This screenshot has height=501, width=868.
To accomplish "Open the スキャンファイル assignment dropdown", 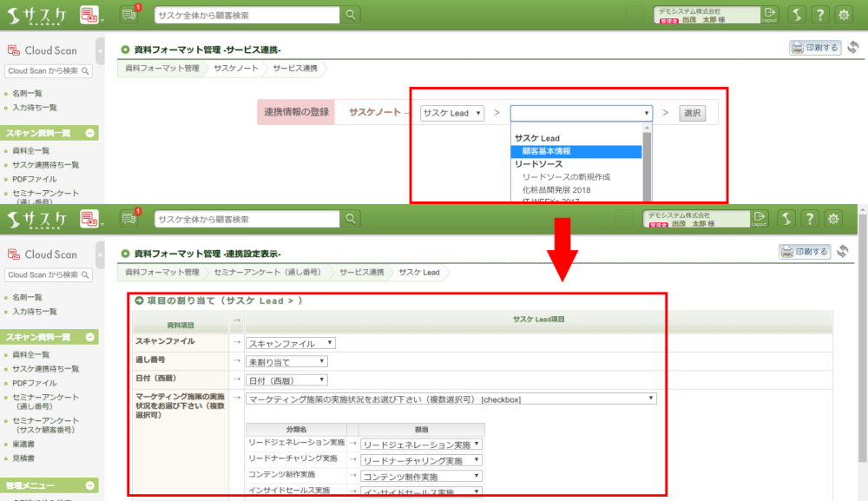I will pyautogui.click(x=291, y=343).
